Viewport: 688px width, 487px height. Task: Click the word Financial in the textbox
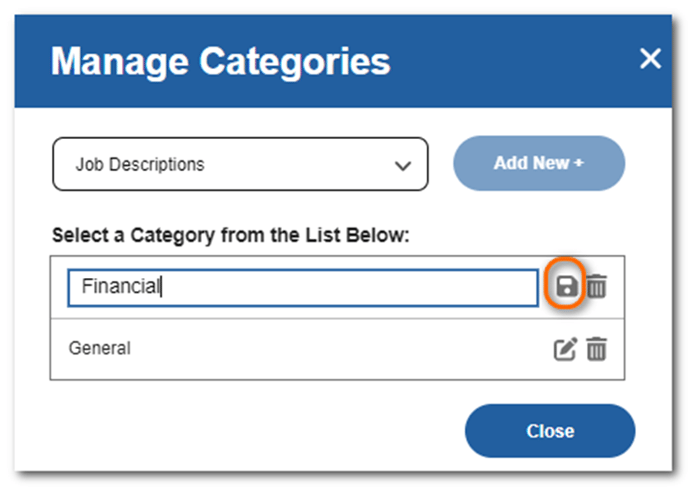pyautogui.click(x=121, y=286)
